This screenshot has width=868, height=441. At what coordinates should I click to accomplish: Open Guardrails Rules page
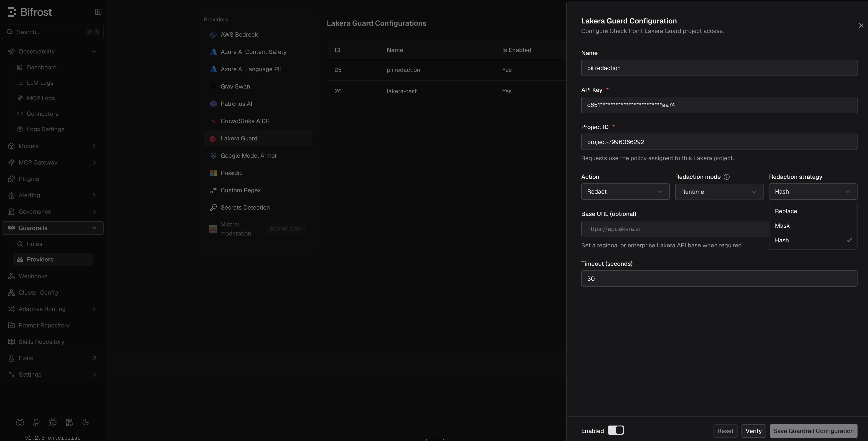coord(53,244)
